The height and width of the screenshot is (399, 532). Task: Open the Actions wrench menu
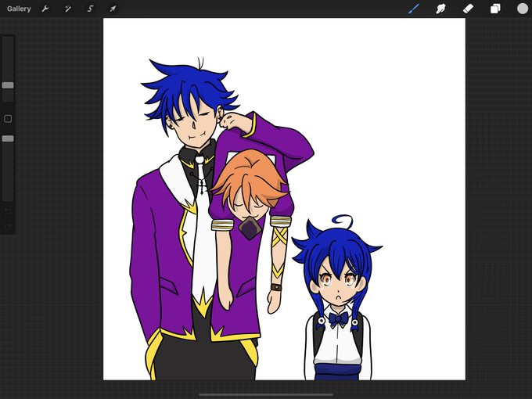[x=45, y=9]
